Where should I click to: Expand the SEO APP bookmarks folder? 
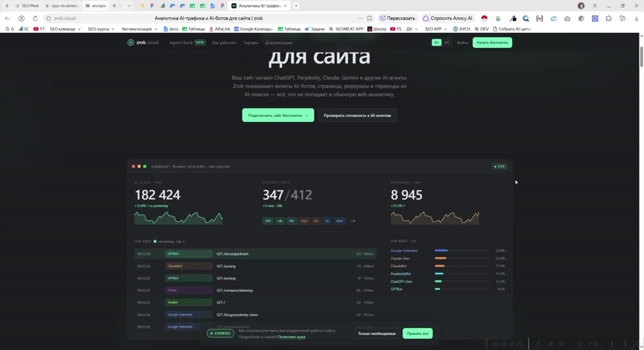coord(436,29)
